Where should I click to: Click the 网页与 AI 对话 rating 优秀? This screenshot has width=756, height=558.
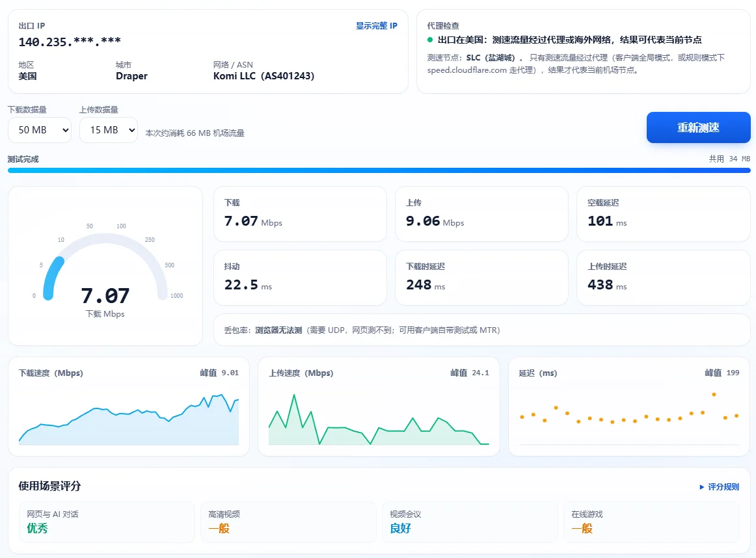37,529
